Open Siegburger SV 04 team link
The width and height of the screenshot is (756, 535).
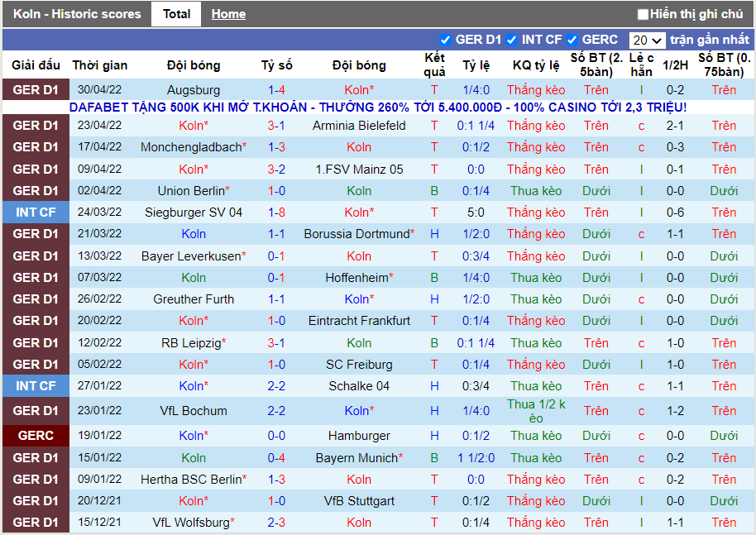(194, 212)
